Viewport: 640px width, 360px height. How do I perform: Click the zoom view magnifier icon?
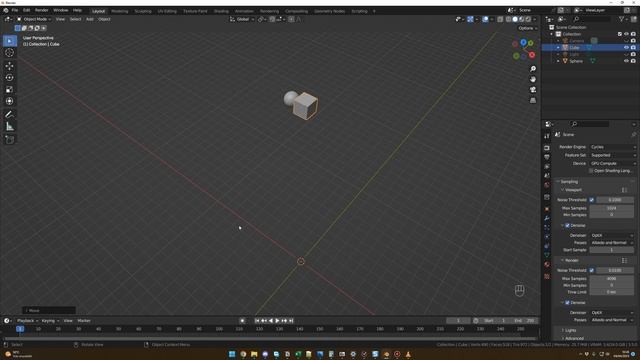pyautogui.click(x=533, y=69)
